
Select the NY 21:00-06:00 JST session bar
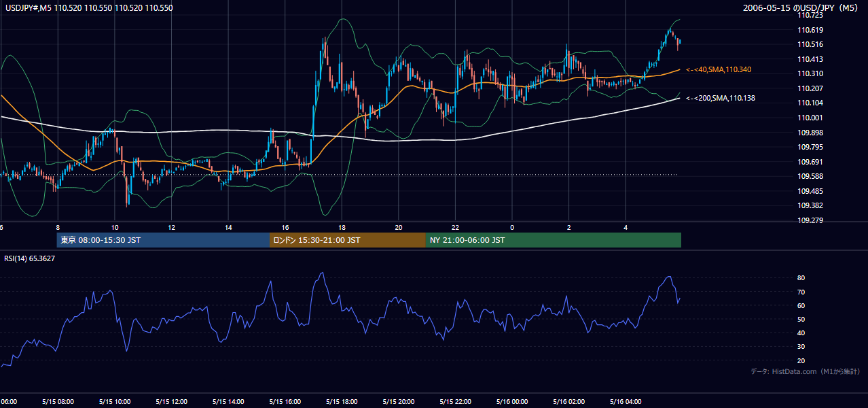pyautogui.click(x=554, y=240)
